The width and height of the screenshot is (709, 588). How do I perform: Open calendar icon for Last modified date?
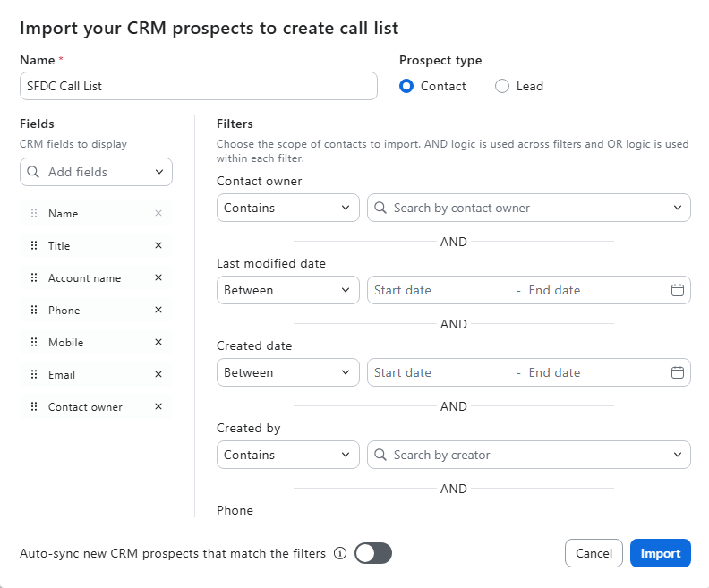click(678, 290)
